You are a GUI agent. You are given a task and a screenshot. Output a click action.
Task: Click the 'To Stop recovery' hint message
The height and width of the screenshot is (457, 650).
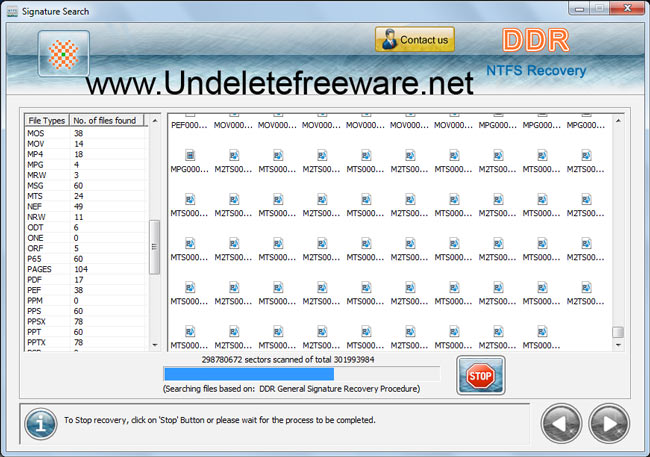(x=220, y=420)
